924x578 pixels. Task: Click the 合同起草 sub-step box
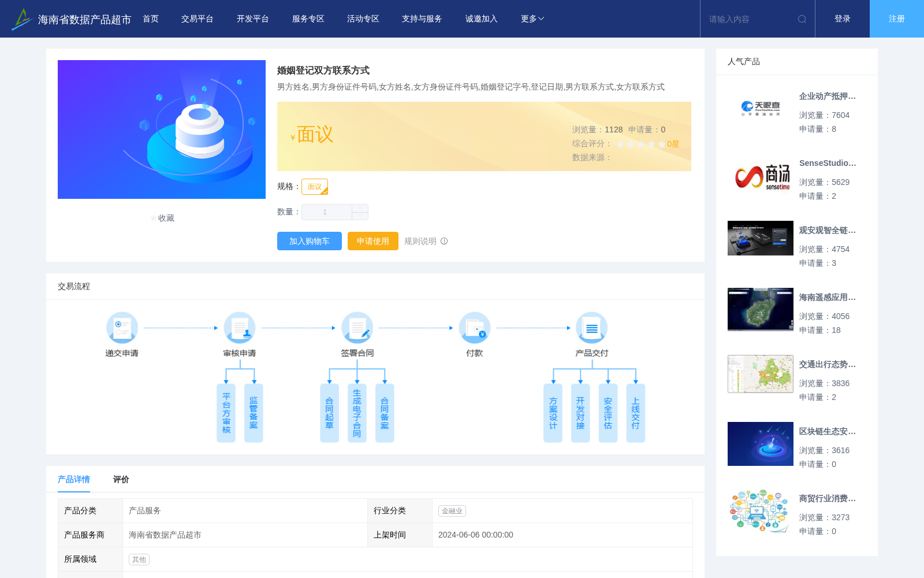(329, 413)
